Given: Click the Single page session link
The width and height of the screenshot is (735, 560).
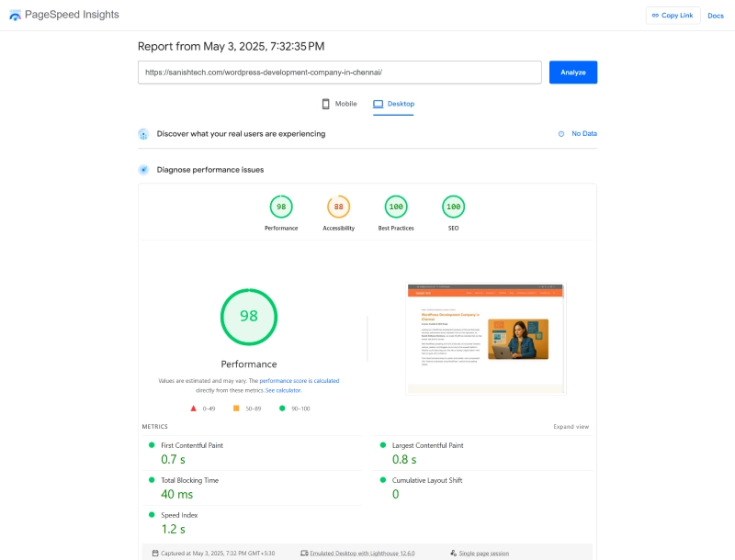Looking at the screenshot, I should tap(483, 554).
